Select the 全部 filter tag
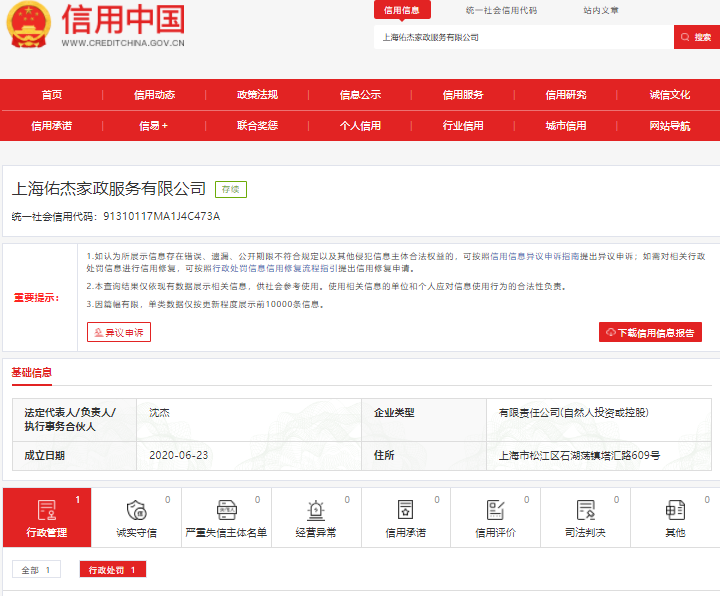The width and height of the screenshot is (720, 596). click(x=36, y=569)
